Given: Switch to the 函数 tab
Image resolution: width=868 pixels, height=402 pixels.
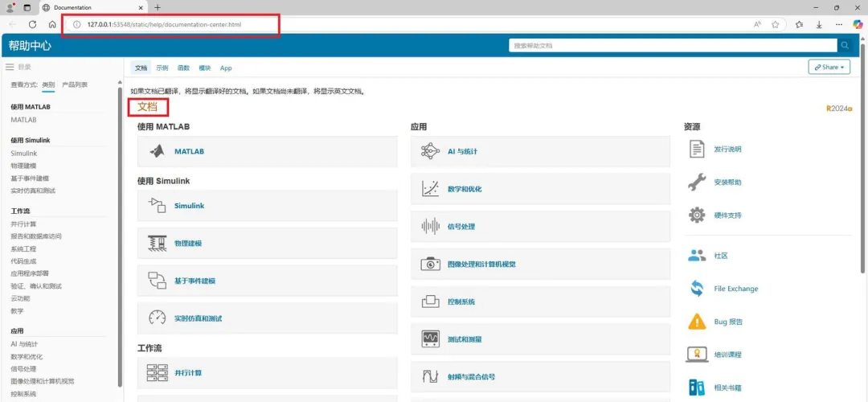Looking at the screenshot, I should point(183,68).
